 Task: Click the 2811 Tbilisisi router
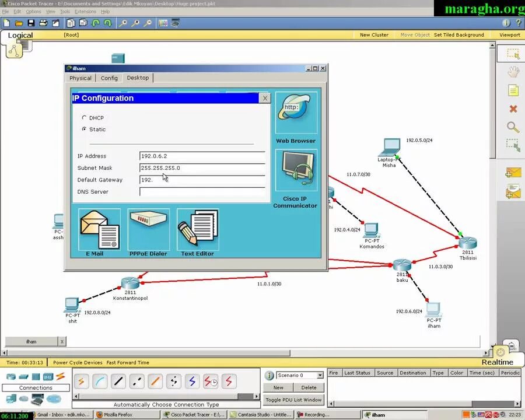(x=468, y=243)
